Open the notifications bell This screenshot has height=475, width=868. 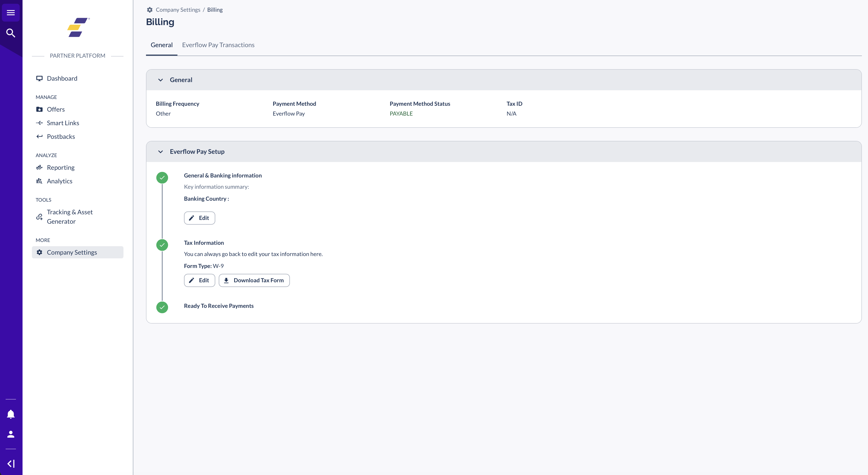(x=11, y=414)
